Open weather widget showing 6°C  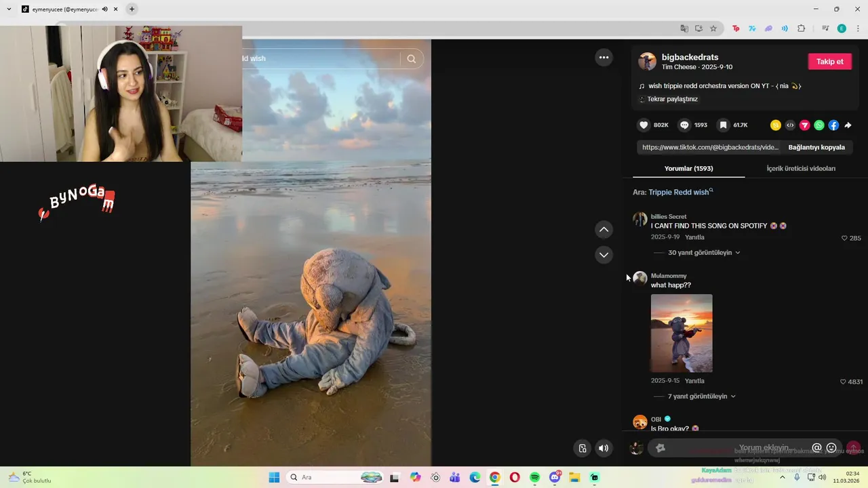pyautogui.click(x=29, y=477)
